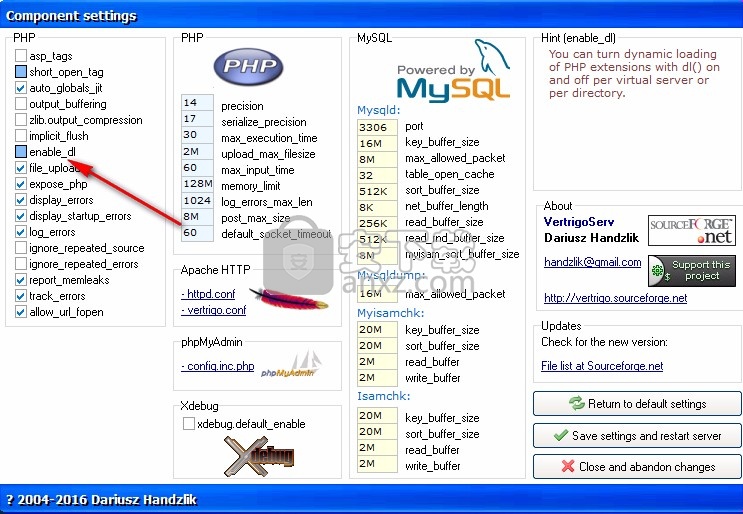Open File list at Sourceforge.net link
Viewport: 743px width, 514px height.
pyautogui.click(x=602, y=366)
